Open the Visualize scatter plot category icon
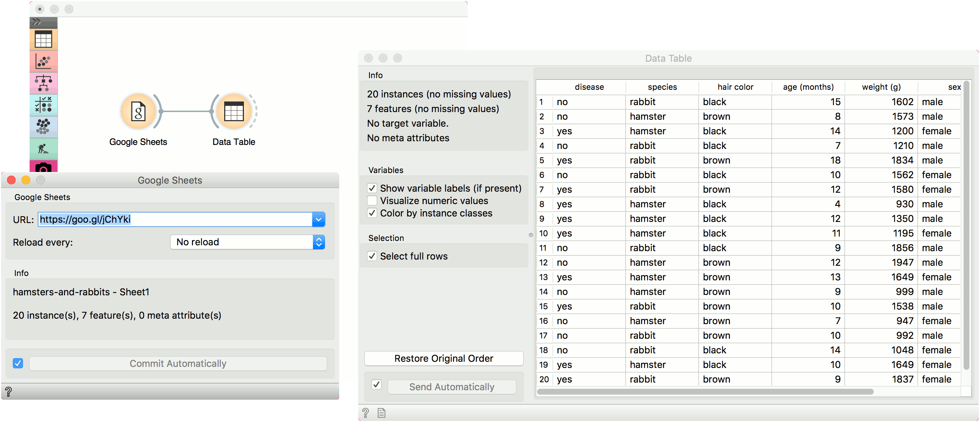The height and width of the screenshot is (422, 980). point(43,61)
